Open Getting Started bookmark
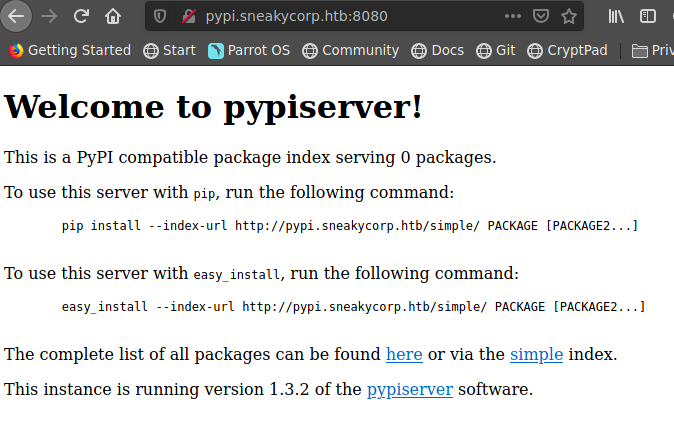Image resolution: width=674 pixels, height=432 pixels. (70, 50)
